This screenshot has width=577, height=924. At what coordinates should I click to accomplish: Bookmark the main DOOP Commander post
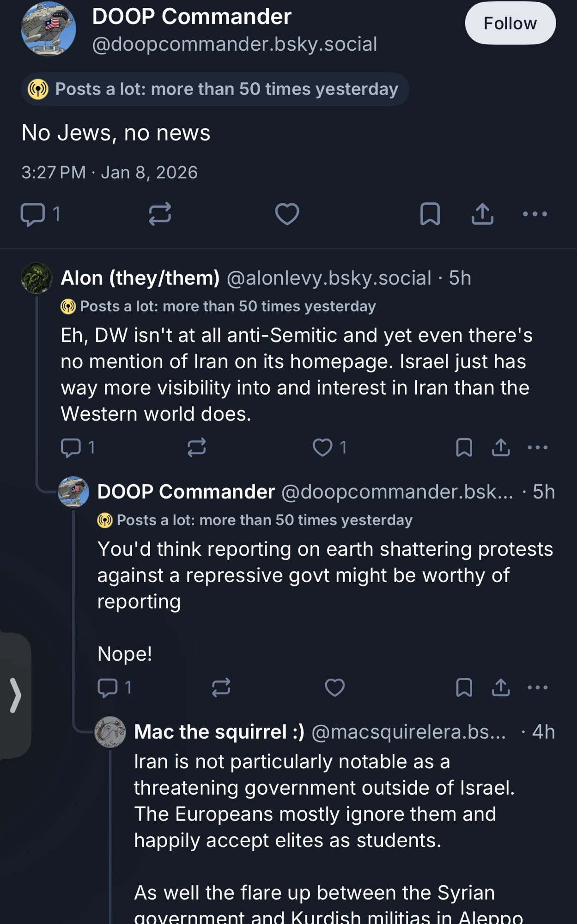(430, 214)
